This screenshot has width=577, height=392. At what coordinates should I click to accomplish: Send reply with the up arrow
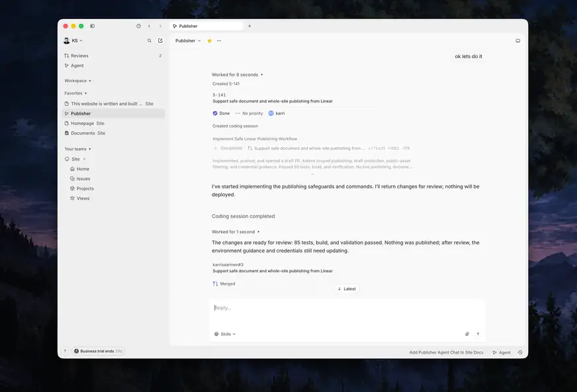click(x=478, y=334)
